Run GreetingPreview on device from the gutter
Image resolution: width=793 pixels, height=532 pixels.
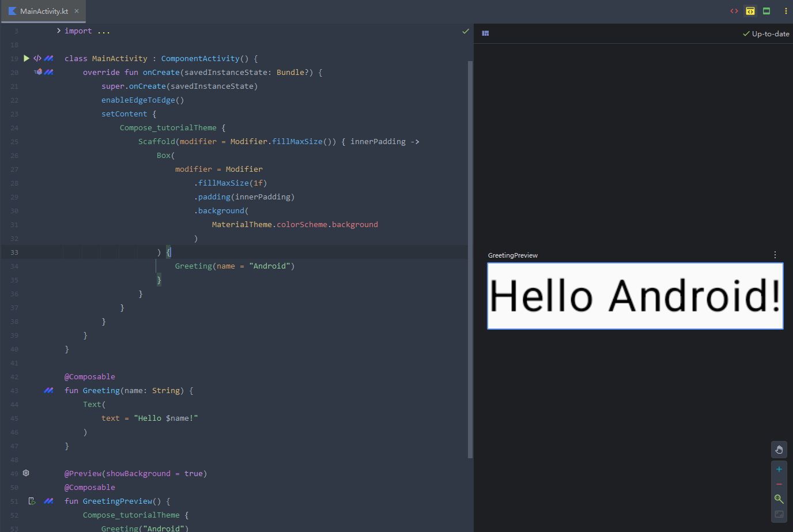[x=32, y=501]
